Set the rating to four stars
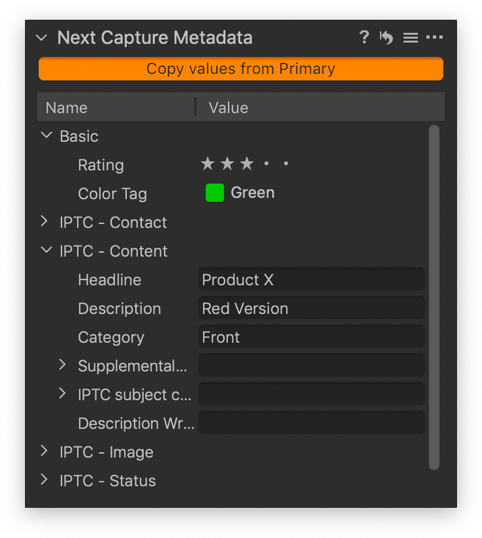482x538 pixels. click(266, 164)
